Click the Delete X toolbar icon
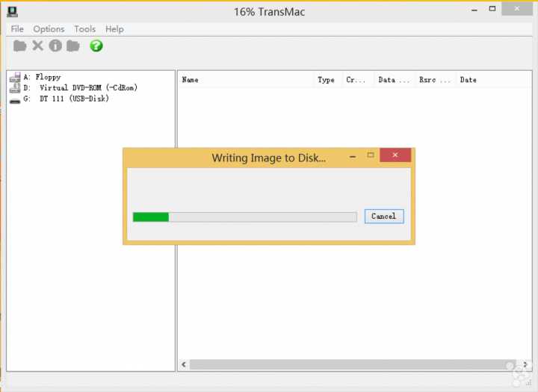 [38, 46]
